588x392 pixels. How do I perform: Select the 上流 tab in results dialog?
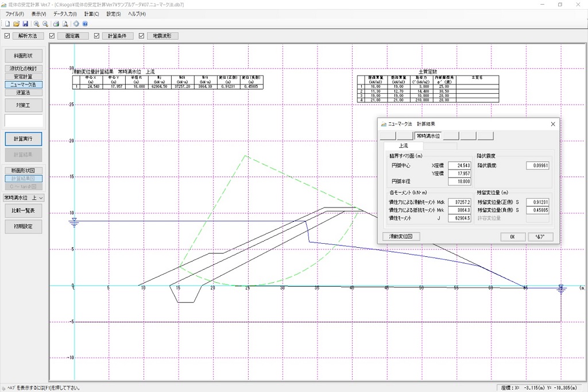click(404, 145)
